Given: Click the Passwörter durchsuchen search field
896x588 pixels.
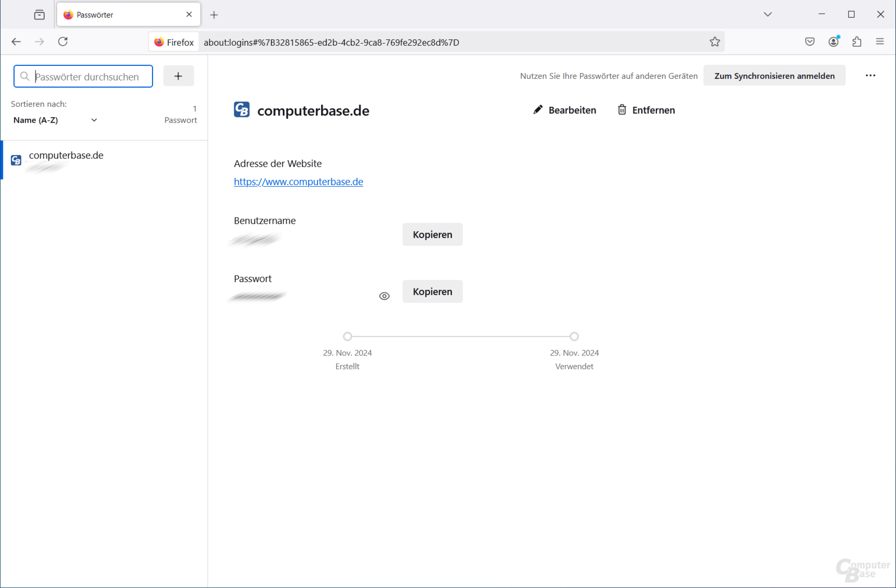Looking at the screenshot, I should point(83,76).
